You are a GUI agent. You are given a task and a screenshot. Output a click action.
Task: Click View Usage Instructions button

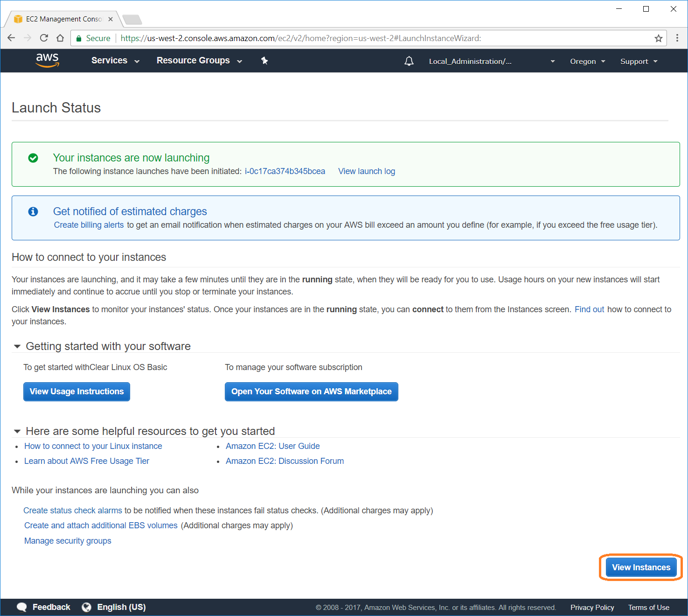click(x=76, y=392)
